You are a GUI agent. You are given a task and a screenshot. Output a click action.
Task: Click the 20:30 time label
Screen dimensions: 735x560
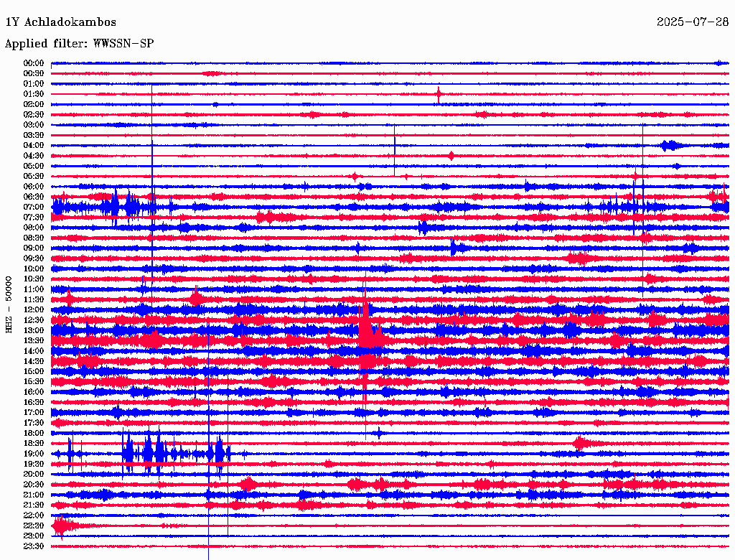coord(34,485)
